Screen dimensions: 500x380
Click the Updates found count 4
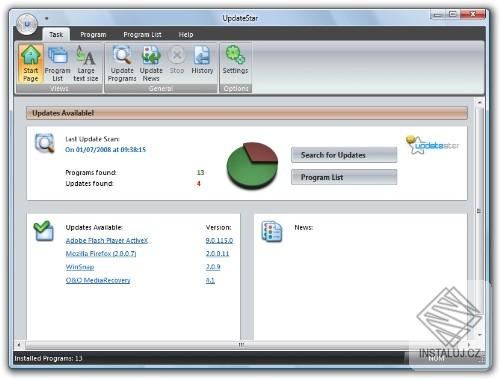(199, 183)
